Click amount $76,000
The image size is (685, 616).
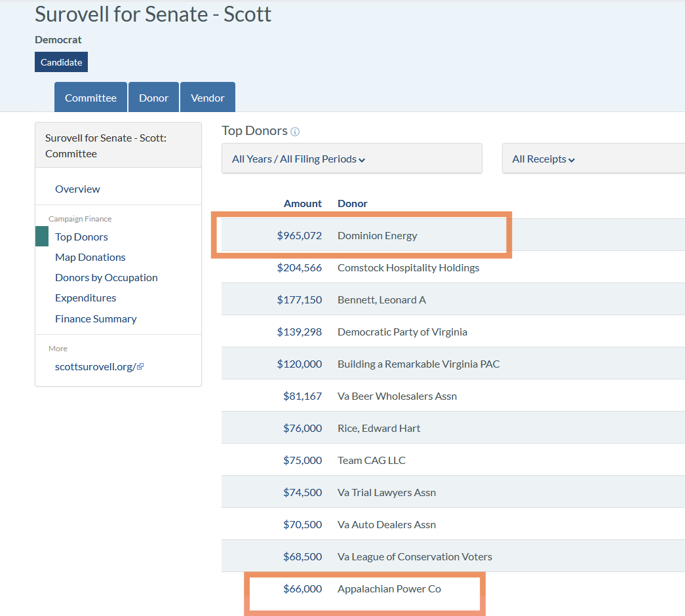point(302,428)
